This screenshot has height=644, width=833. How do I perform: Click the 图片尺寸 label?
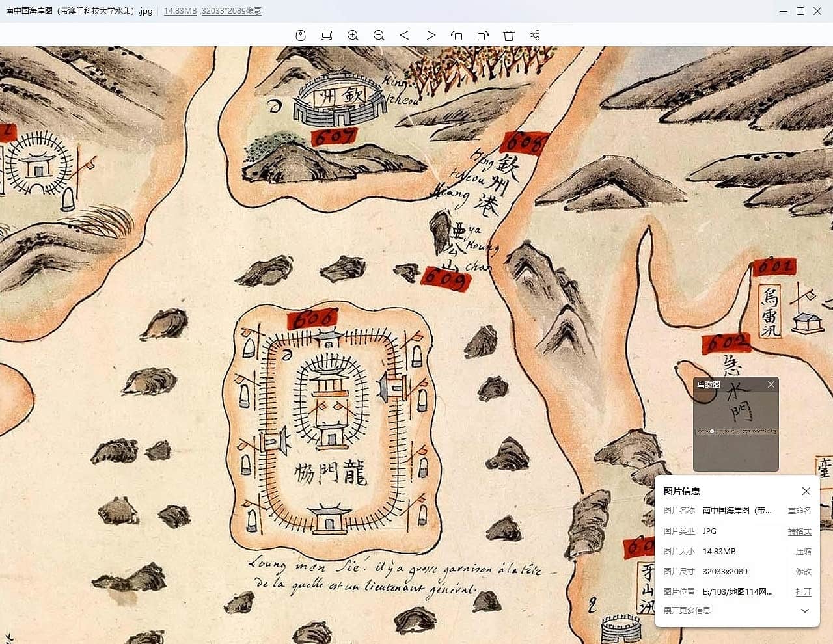pyautogui.click(x=679, y=572)
